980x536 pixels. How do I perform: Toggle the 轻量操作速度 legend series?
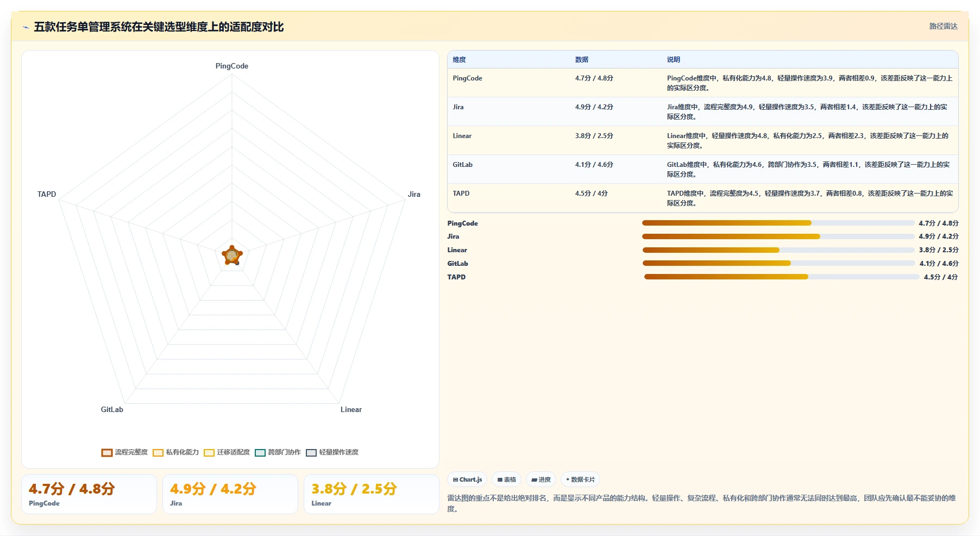(x=332, y=452)
